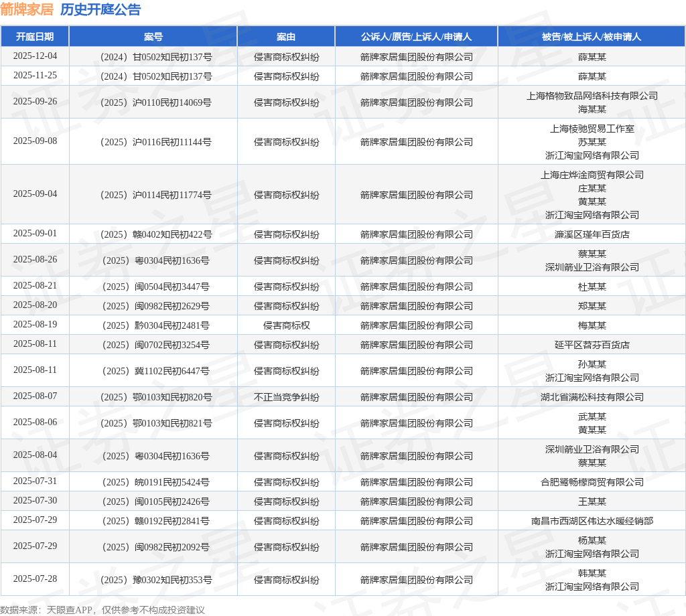Image resolution: width=686 pixels, height=616 pixels.
Task: Select the 被告/被上诉人/被申请人 column header
Action: tap(592, 37)
